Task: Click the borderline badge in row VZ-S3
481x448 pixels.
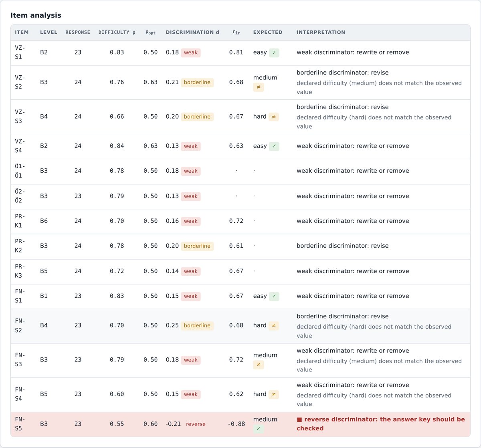Action: (197, 117)
